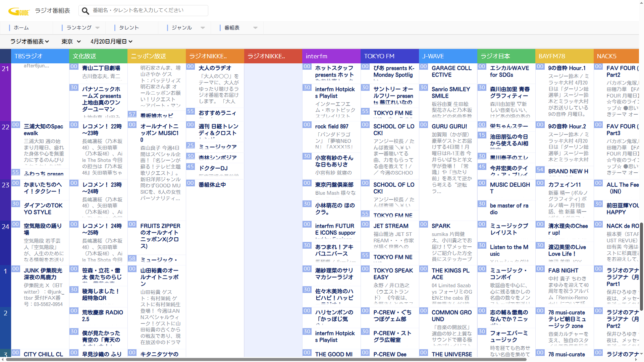
Task: Open the JET STREAM program entry
Action: click(x=391, y=226)
